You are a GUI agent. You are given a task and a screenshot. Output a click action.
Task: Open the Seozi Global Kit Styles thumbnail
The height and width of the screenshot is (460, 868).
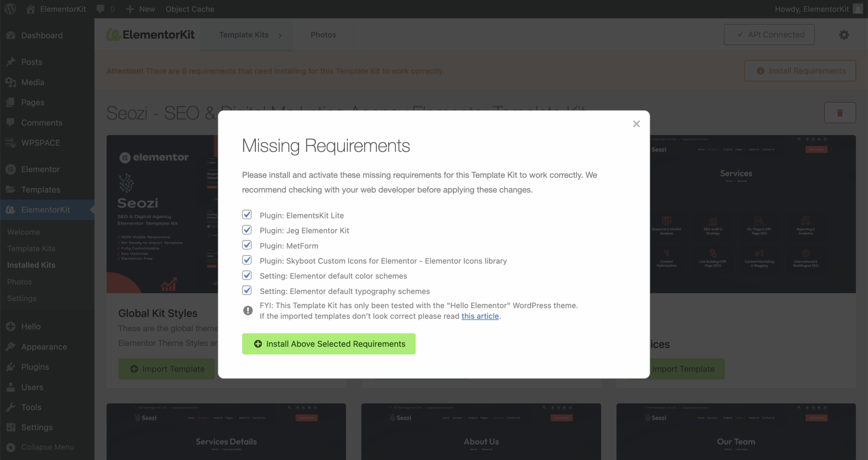(162, 214)
